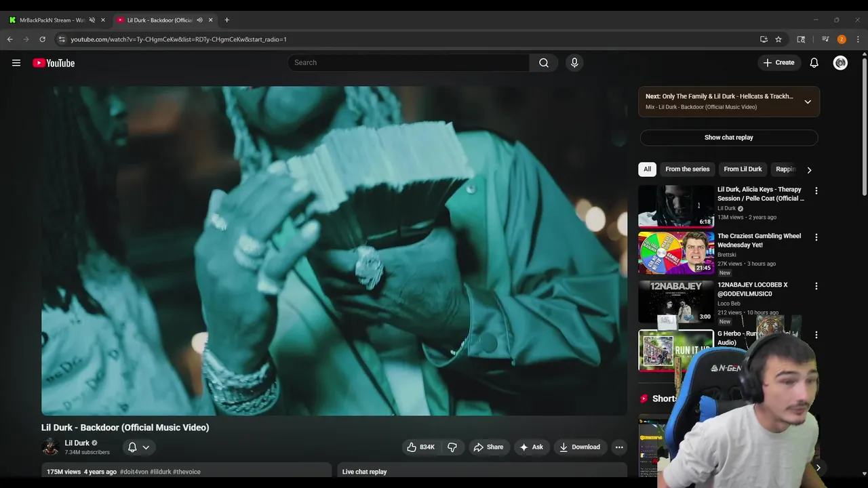
Task: Select the From Lil Durk chip
Action: click(x=743, y=169)
